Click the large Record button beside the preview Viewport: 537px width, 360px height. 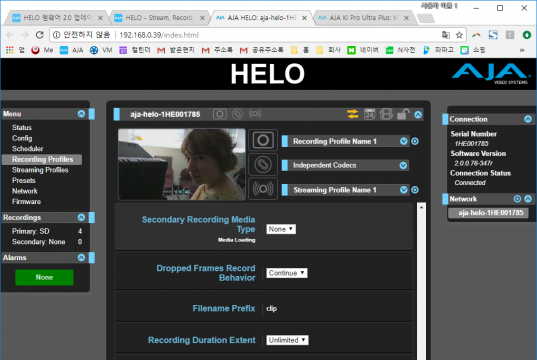pyautogui.click(x=263, y=140)
